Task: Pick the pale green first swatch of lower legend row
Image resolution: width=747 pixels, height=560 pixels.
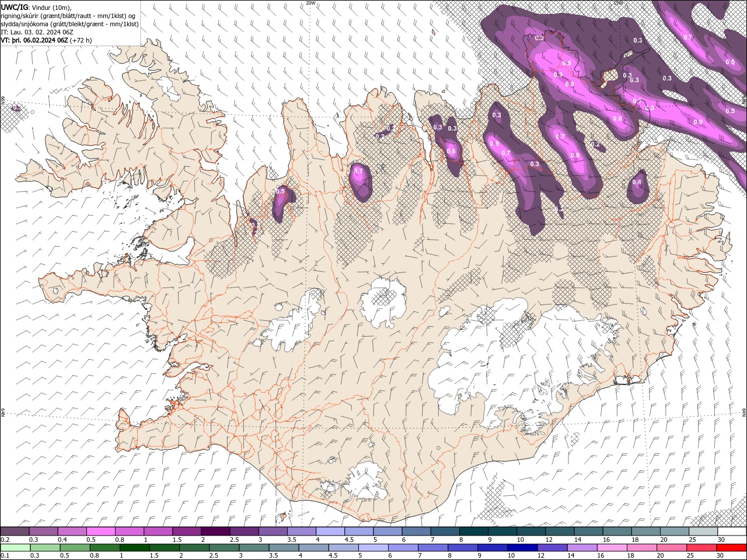Action: click(x=15, y=548)
